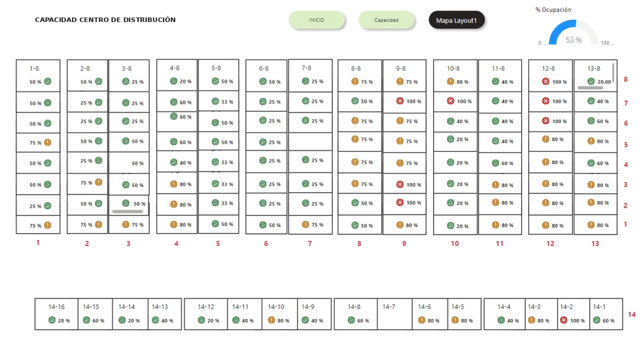Click the vertical scrollbar in cell 13-8

(x=613, y=71)
